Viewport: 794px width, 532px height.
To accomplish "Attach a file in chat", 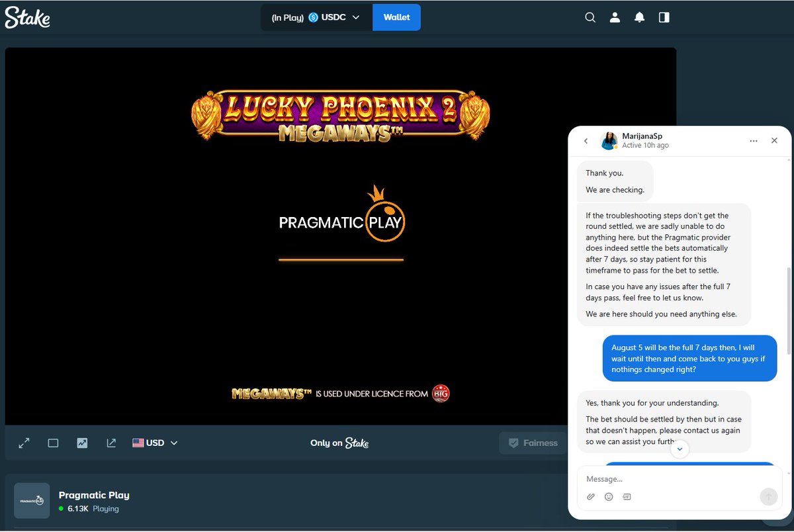I will click(x=591, y=497).
